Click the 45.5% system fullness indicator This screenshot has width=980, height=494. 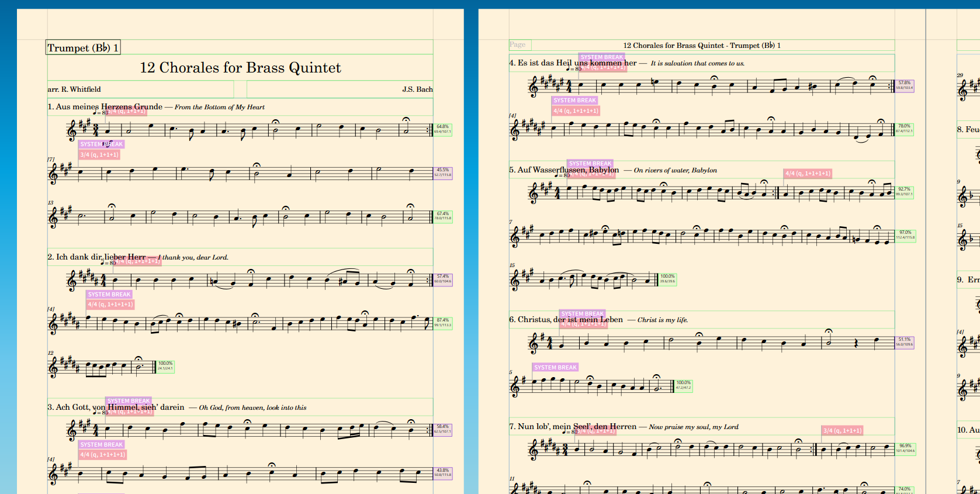tap(442, 172)
